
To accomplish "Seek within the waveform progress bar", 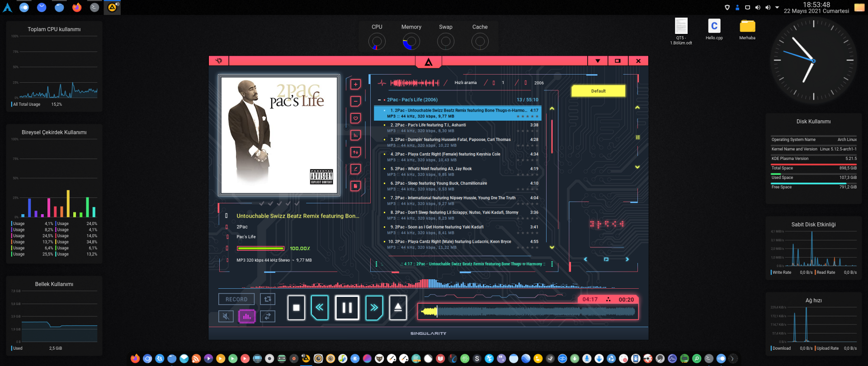I will pyautogui.click(x=528, y=311).
